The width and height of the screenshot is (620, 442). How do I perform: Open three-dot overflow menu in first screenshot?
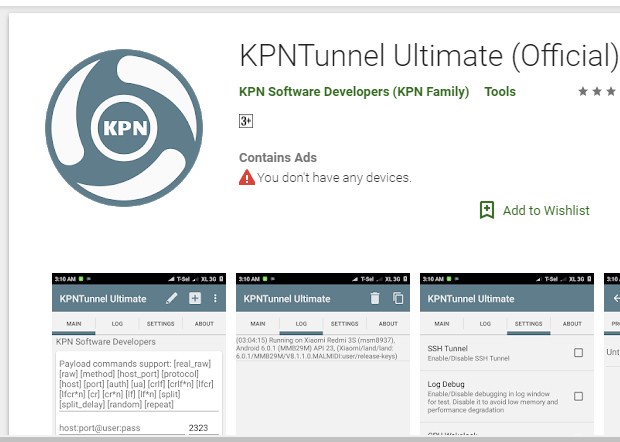215,298
